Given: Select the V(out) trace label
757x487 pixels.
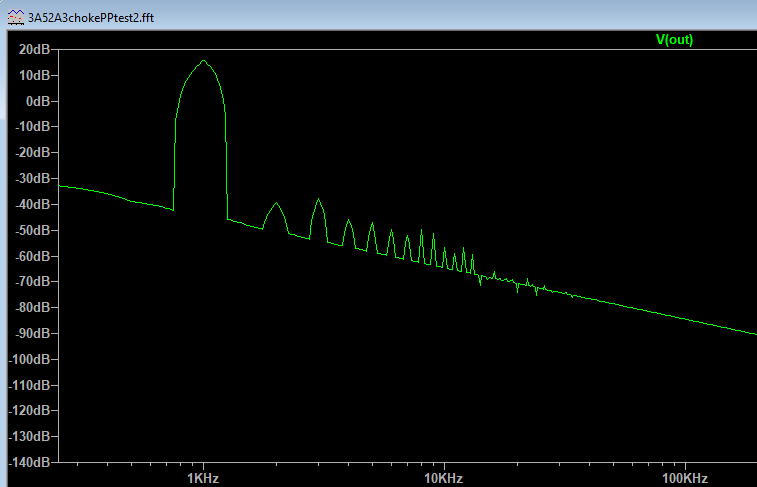Looking at the screenshot, I should point(674,40).
